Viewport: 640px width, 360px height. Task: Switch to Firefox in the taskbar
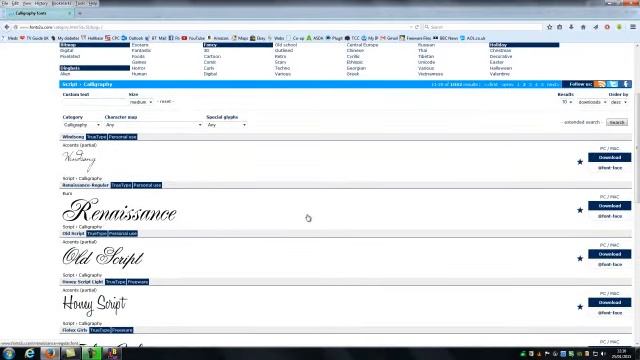click(x=50, y=353)
